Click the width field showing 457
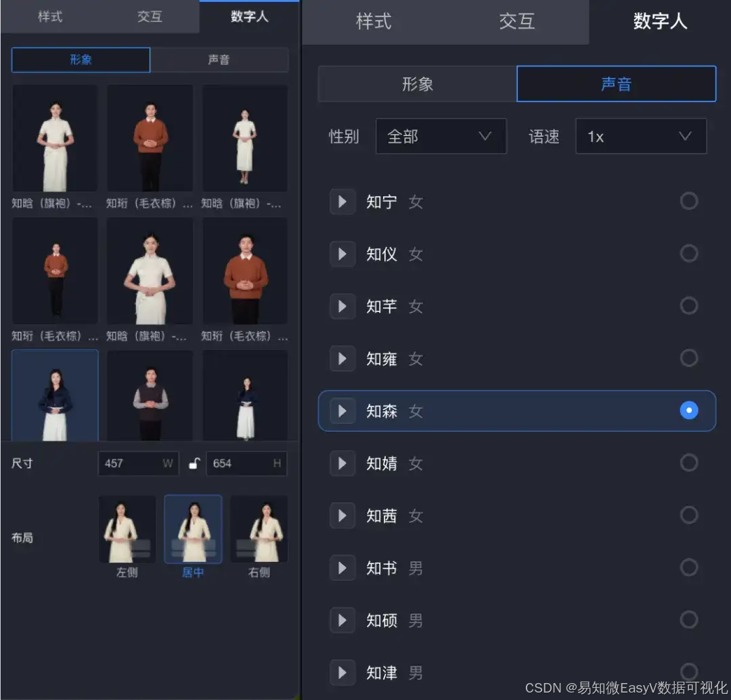Viewport: 731px width, 700px height. [x=139, y=463]
